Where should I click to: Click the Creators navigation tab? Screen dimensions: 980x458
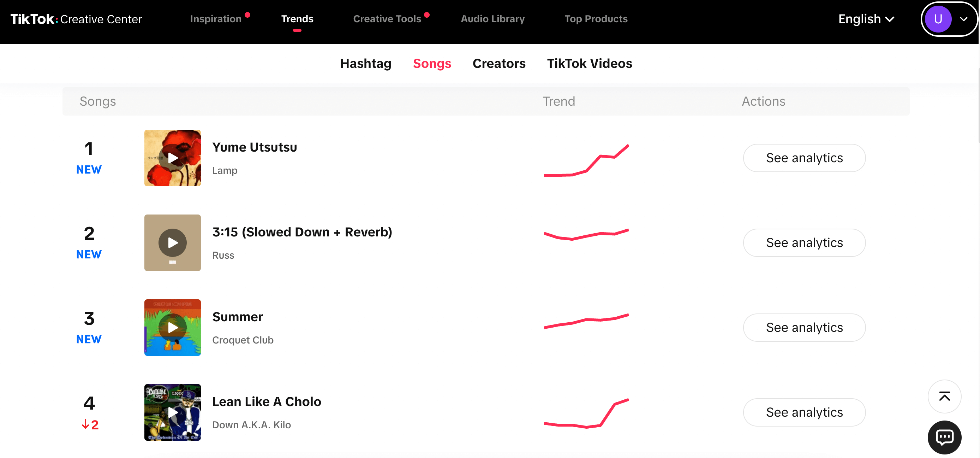500,63
